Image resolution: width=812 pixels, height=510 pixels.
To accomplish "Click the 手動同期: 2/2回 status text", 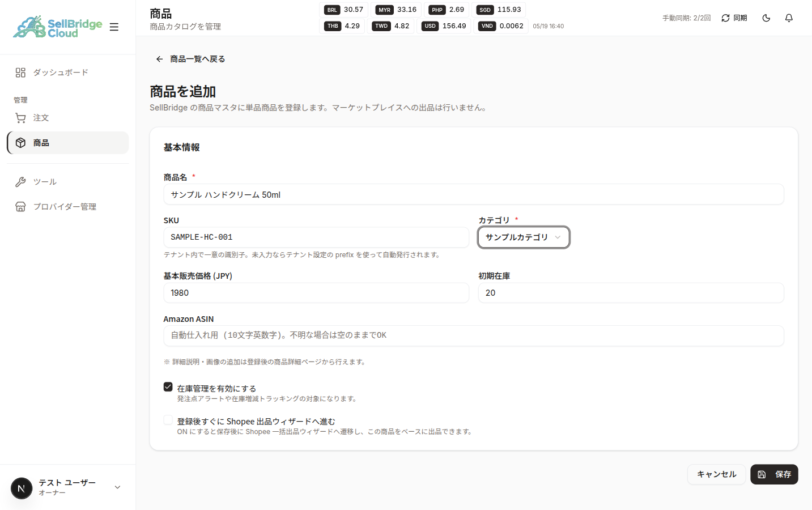I will tap(686, 18).
